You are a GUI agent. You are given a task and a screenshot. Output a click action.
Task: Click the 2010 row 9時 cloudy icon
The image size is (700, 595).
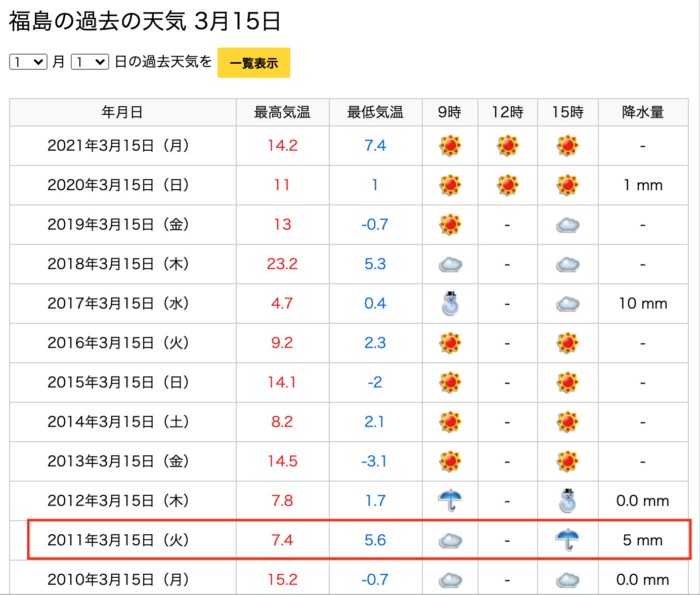[450, 580]
